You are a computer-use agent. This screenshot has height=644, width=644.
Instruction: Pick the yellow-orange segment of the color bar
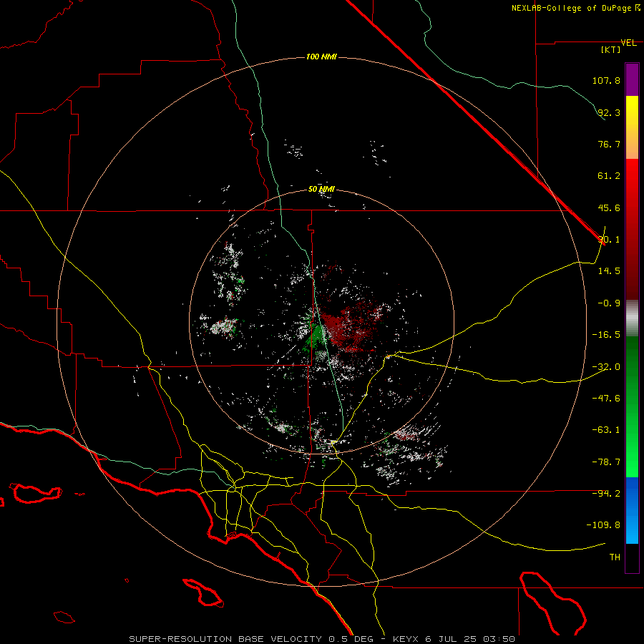click(632, 127)
